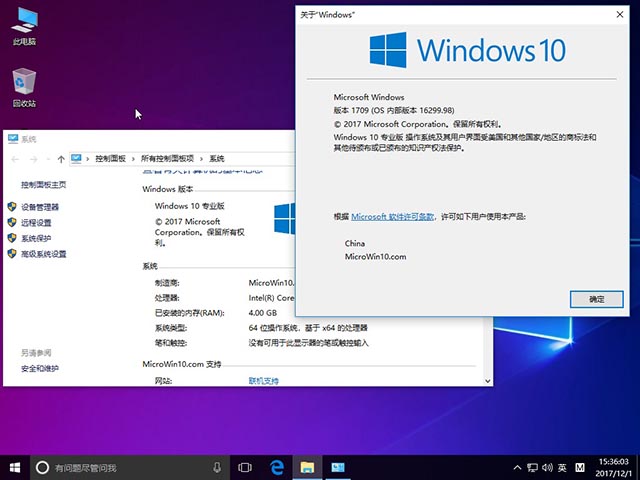
Task: Open File Explorer from taskbar
Action: click(x=307, y=467)
